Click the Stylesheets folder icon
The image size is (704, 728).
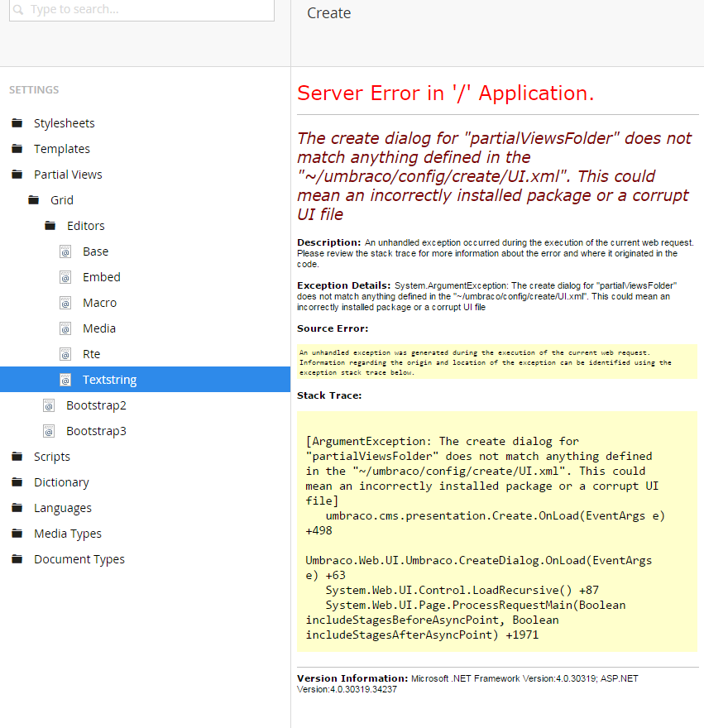[x=17, y=123]
